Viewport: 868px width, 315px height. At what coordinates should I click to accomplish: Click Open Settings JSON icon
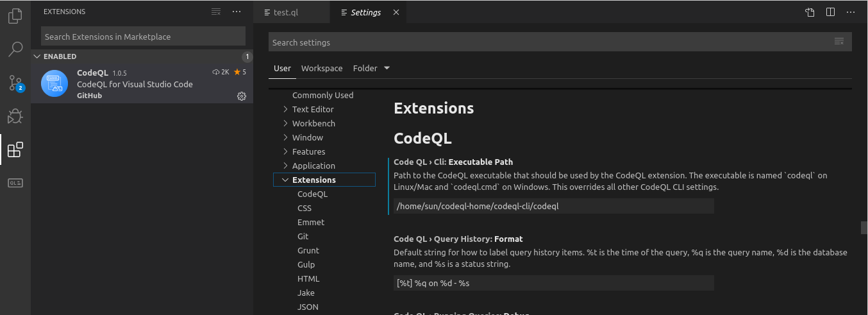pos(810,12)
